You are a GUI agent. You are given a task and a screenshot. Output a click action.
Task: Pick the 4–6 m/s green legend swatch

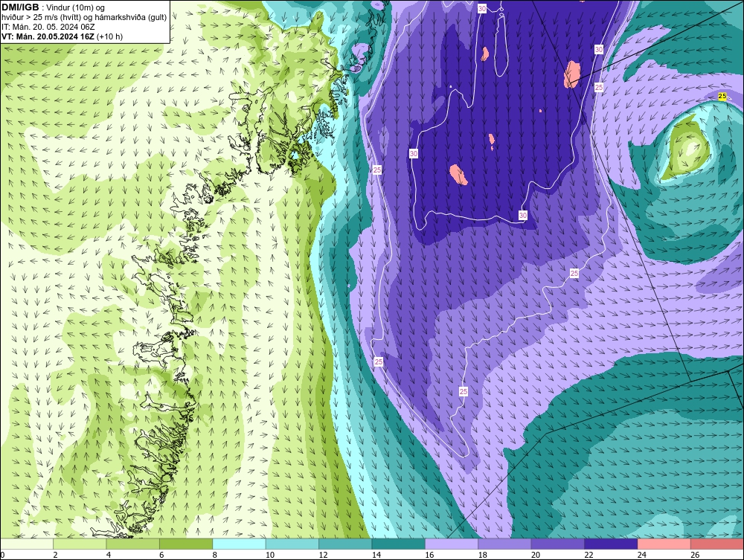(x=133, y=544)
